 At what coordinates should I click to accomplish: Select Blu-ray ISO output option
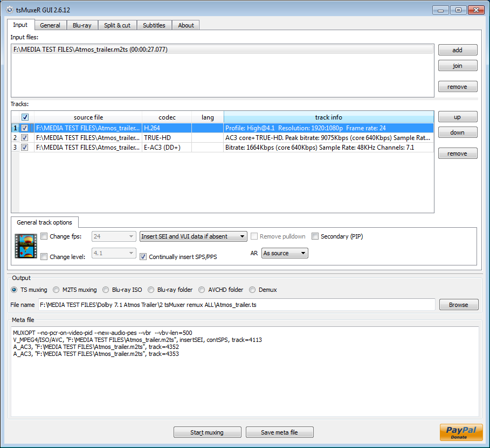click(x=106, y=290)
